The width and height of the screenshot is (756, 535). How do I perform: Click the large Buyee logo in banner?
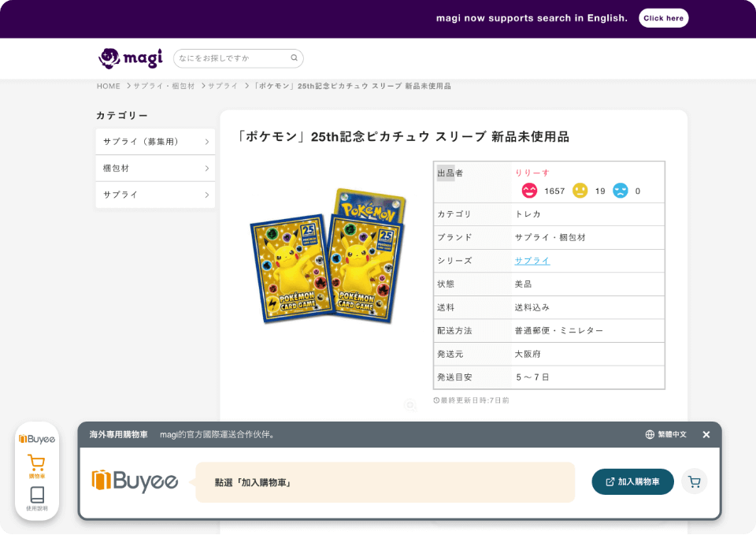[135, 481]
